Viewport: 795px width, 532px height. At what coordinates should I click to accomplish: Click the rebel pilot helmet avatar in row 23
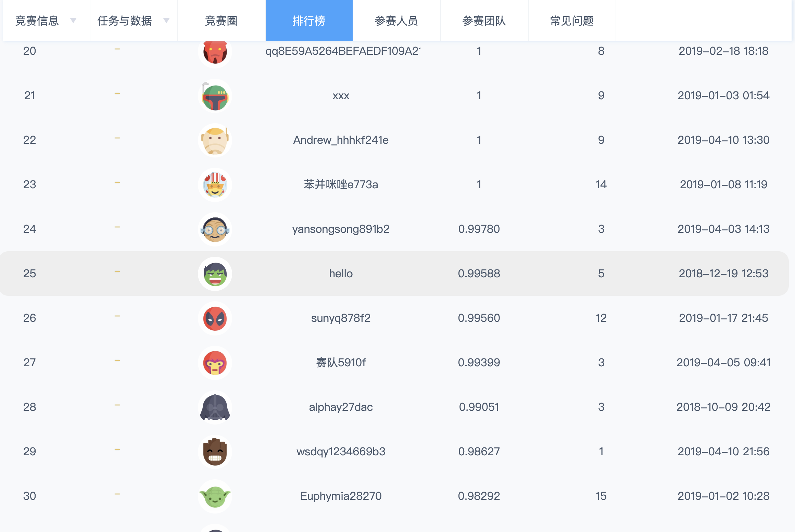tap(215, 185)
